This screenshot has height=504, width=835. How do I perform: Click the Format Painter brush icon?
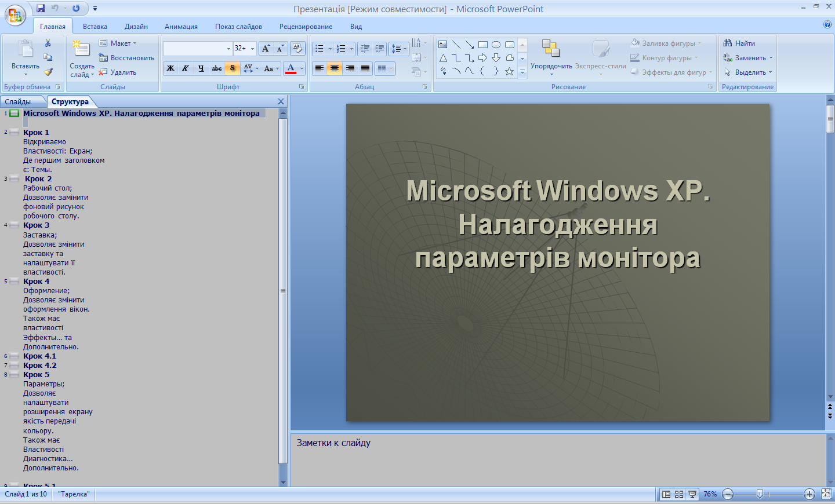[x=48, y=72]
